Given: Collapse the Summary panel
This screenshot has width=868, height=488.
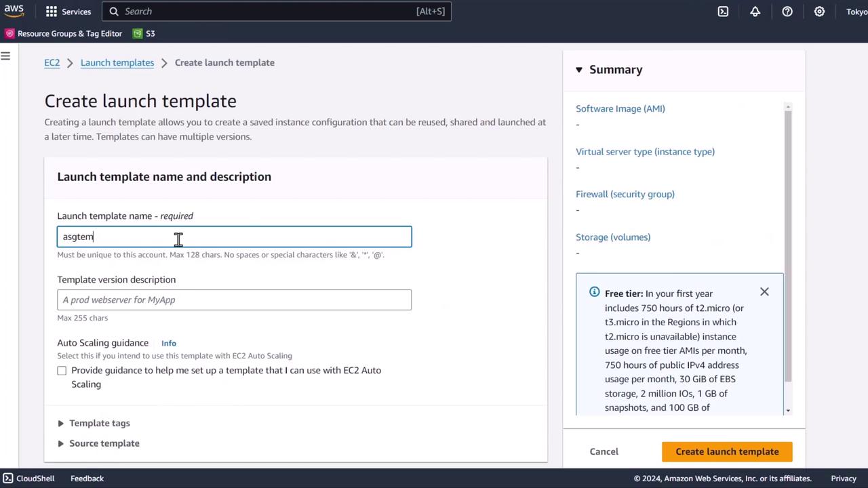Looking at the screenshot, I should tap(579, 70).
